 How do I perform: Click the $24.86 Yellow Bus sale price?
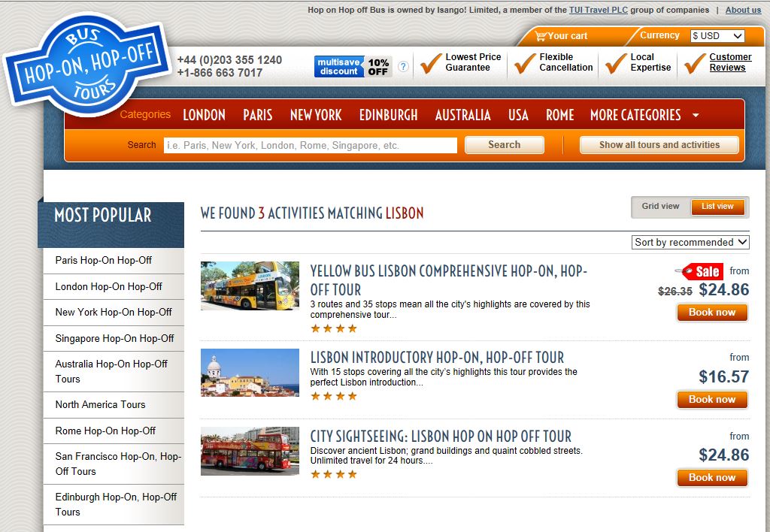pos(724,289)
